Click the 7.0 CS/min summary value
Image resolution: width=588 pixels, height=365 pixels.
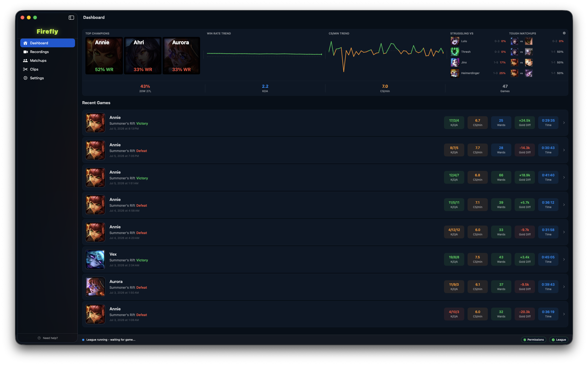click(x=385, y=88)
